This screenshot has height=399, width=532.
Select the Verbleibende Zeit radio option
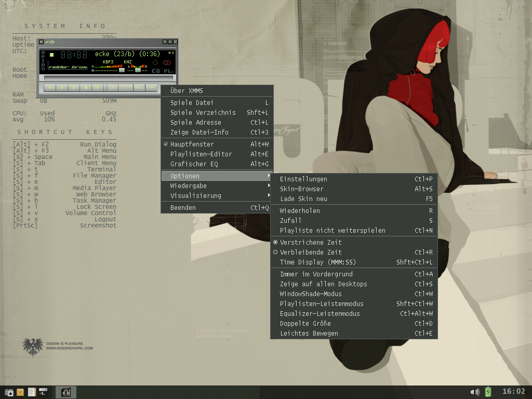354,252
